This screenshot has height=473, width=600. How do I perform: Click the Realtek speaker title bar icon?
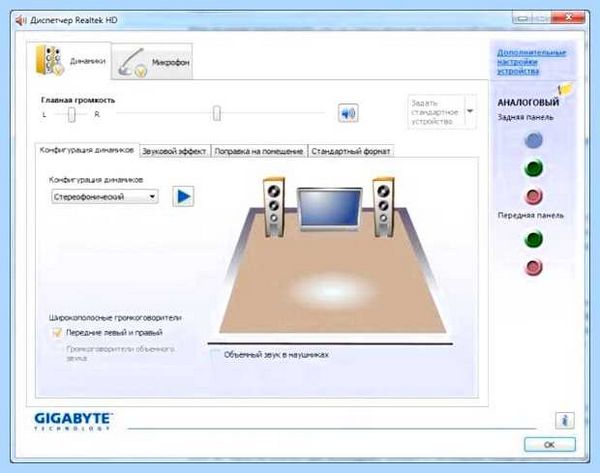click(21, 20)
